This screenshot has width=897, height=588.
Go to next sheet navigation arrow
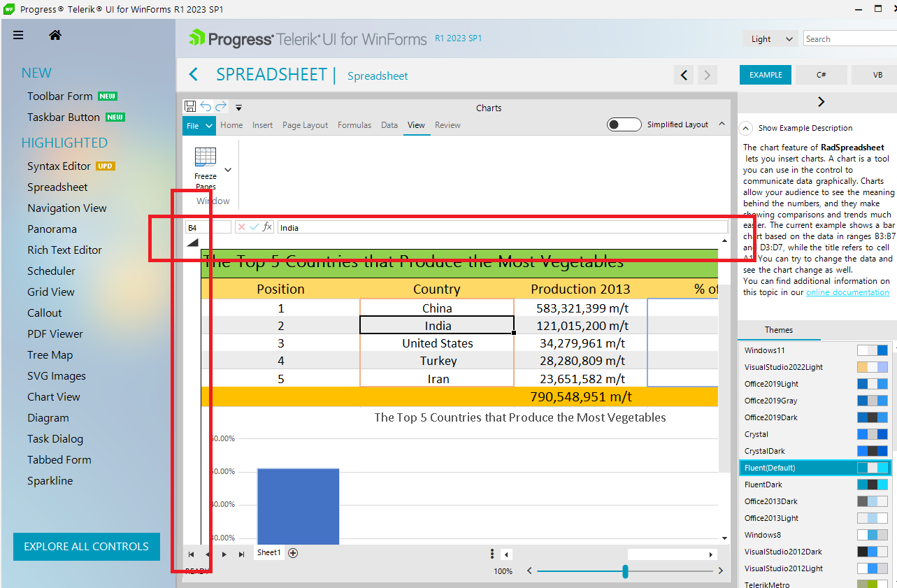[x=224, y=554]
